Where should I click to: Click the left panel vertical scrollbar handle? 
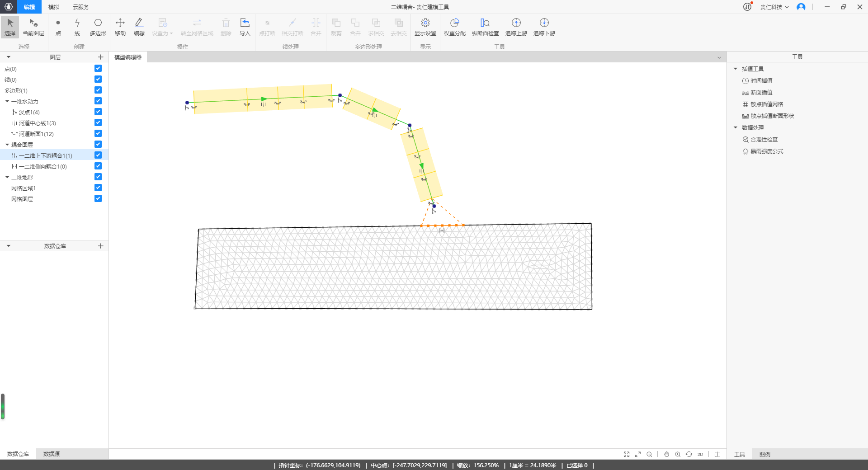[3, 406]
